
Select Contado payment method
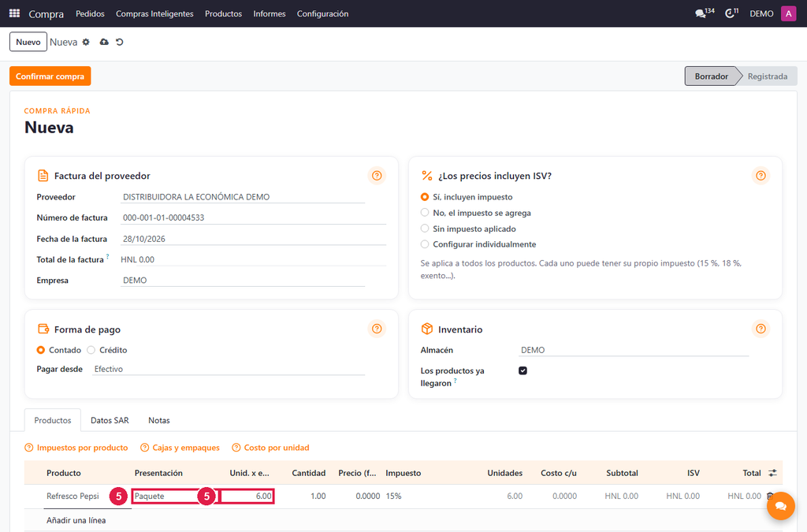pos(41,350)
